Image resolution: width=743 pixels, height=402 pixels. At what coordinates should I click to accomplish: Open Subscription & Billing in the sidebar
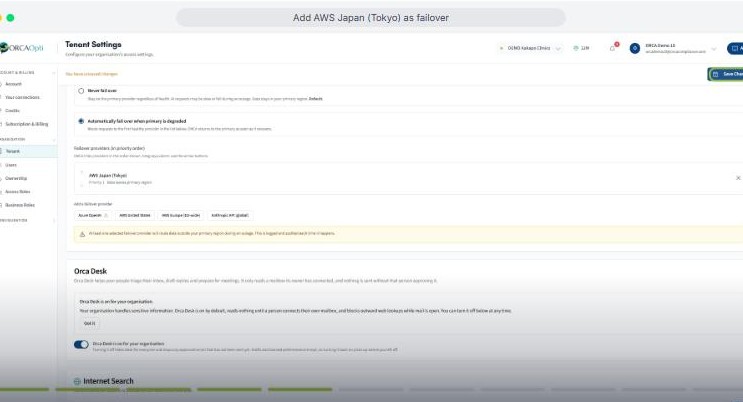tap(27, 124)
